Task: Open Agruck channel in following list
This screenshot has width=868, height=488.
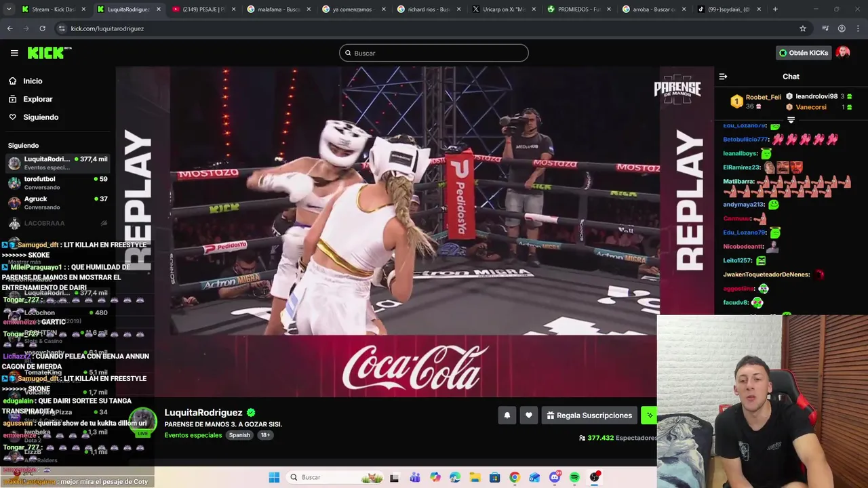Action: 58,203
